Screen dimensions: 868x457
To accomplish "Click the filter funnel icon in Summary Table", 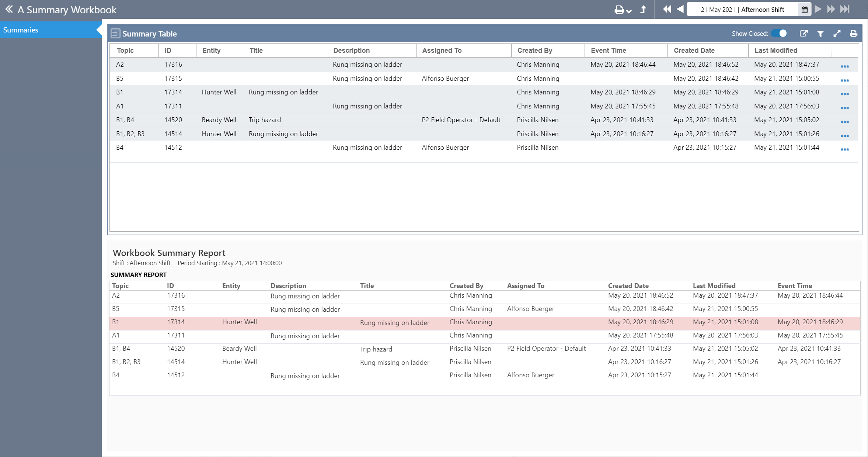I will pos(820,34).
